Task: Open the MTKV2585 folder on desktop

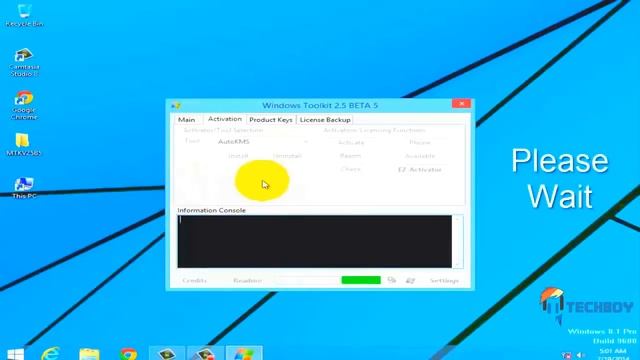Action: pos(23,144)
